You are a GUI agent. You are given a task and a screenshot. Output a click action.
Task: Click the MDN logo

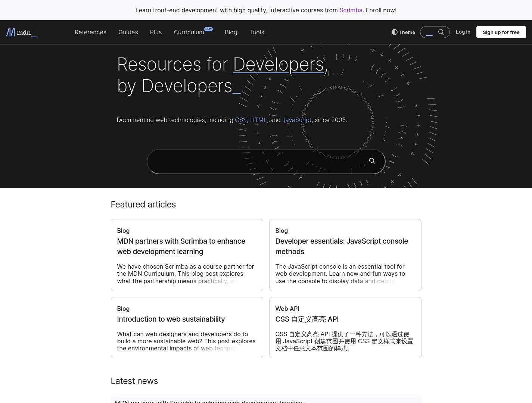[x=22, y=32]
